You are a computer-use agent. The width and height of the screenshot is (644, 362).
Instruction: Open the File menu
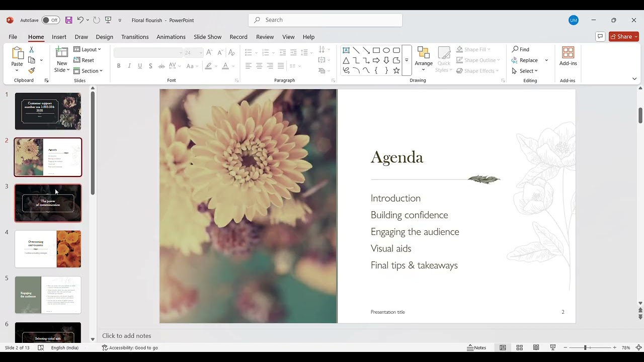pyautogui.click(x=13, y=37)
